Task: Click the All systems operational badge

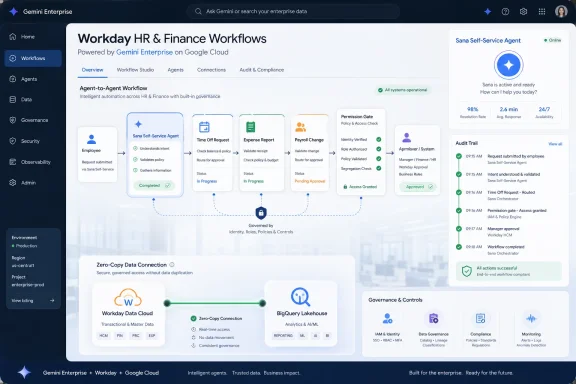Action: pyautogui.click(x=403, y=90)
